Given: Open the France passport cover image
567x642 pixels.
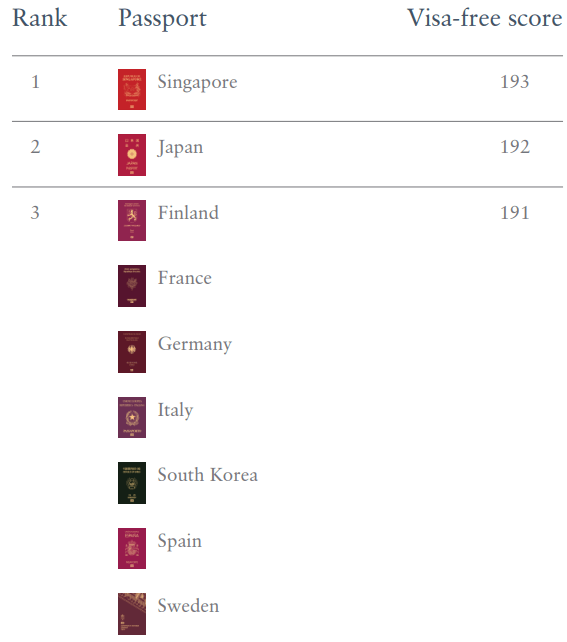Looking at the screenshot, I should 132,286.
